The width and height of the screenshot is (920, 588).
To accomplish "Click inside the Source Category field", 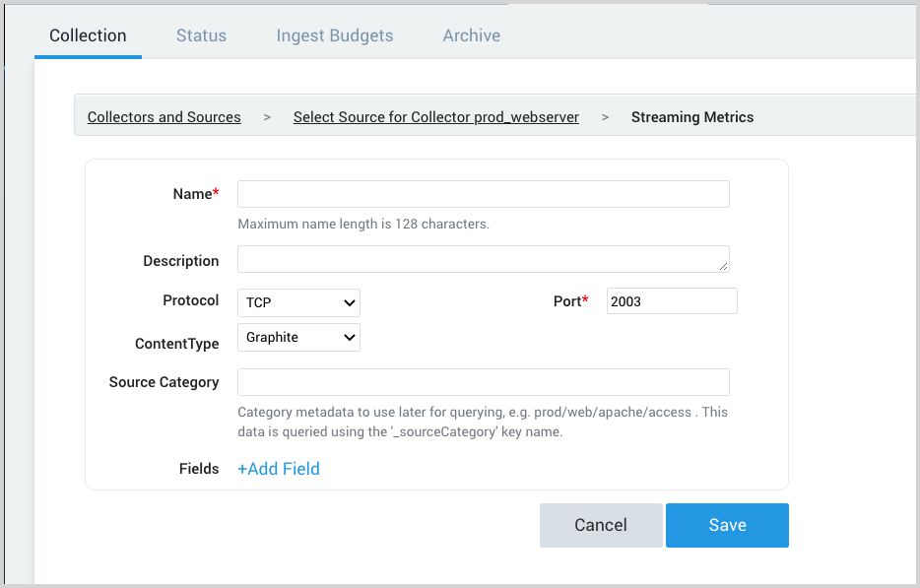I will point(483,381).
